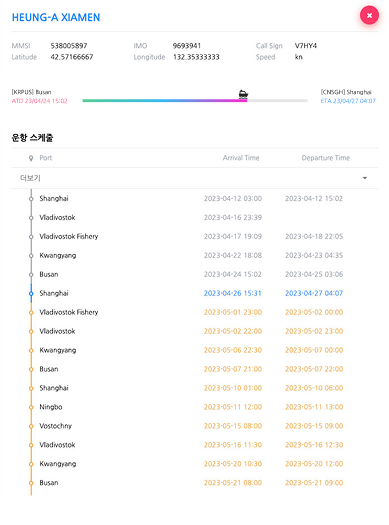Select the IMO value 9693941

tap(187, 46)
